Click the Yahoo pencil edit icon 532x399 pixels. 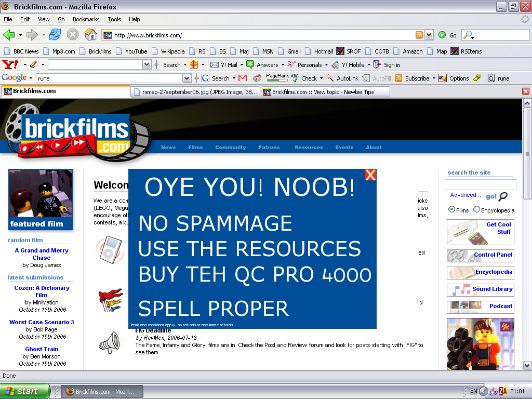(x=33, y=64)
